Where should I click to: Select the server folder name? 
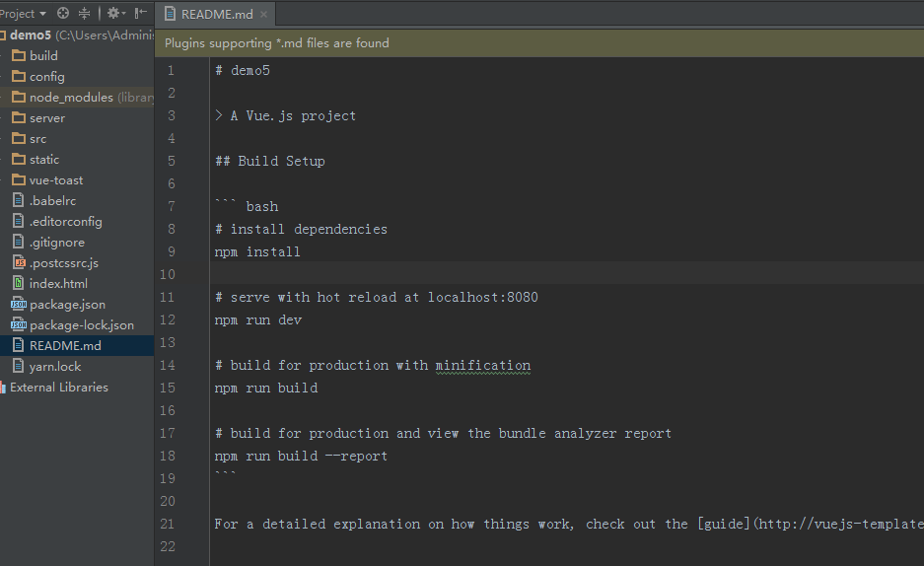pos(47,117)
